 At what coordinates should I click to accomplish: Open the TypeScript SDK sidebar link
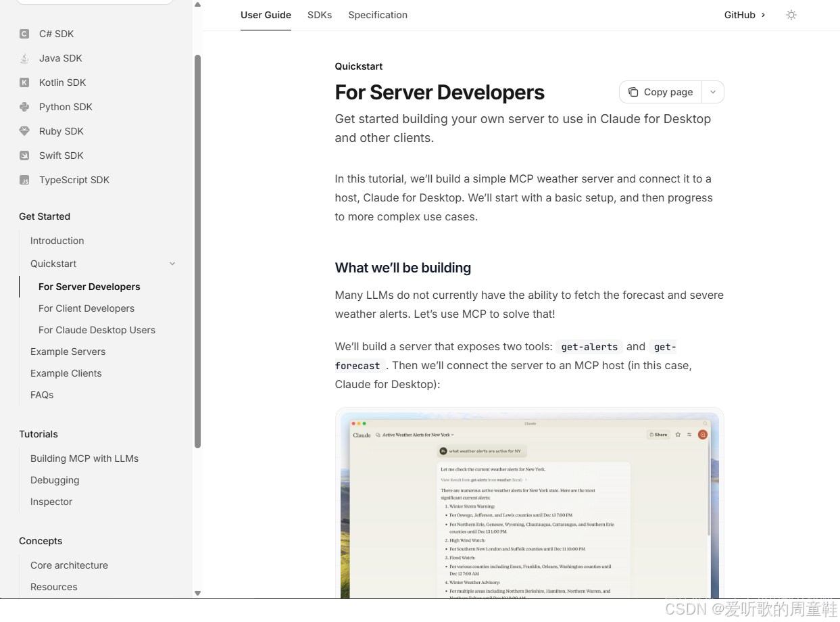(74, 180)
